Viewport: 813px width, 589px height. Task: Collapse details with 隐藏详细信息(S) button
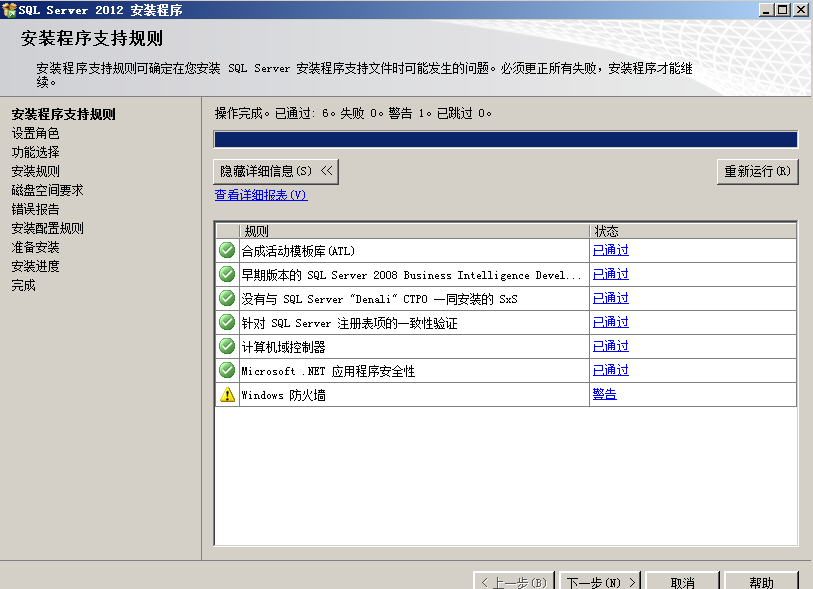[276, 172]
